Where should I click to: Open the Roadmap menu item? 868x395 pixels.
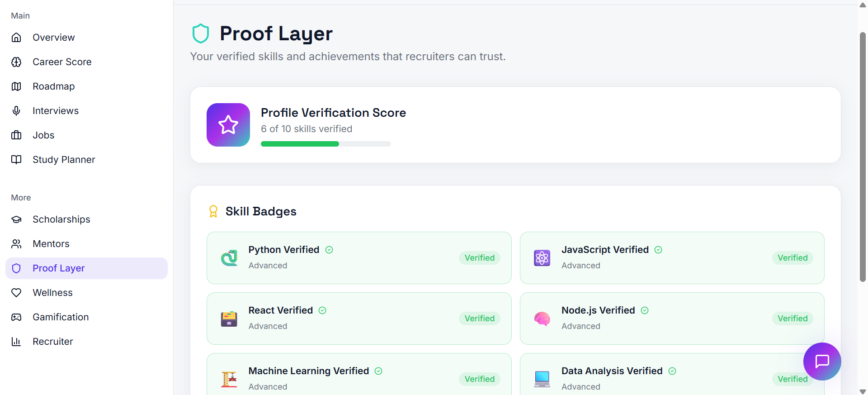tap(86, 86)
